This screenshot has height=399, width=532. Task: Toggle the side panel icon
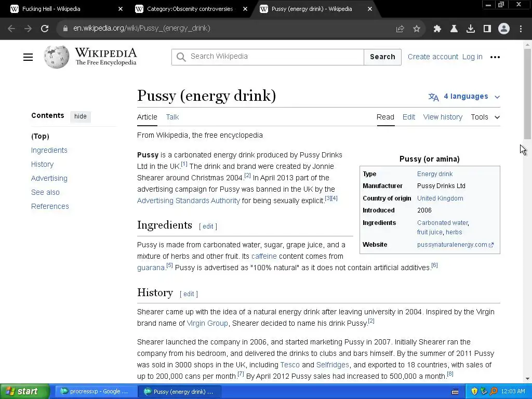487,29
